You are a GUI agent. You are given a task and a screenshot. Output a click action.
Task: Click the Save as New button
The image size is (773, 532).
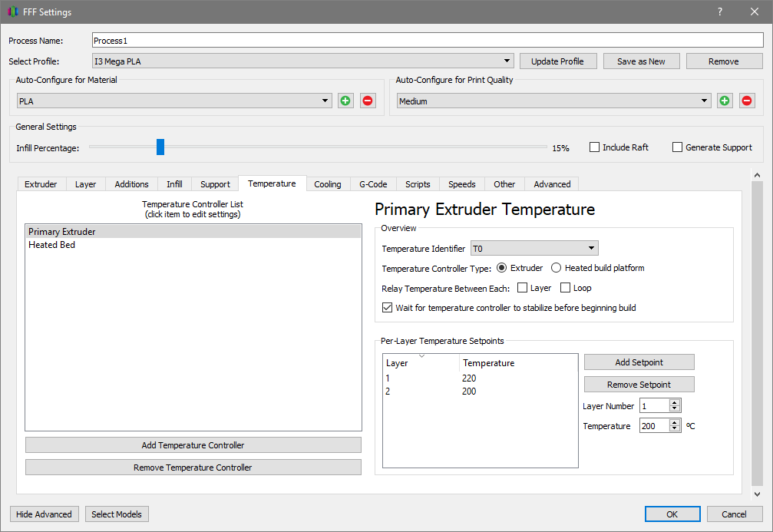coord(642,61)
